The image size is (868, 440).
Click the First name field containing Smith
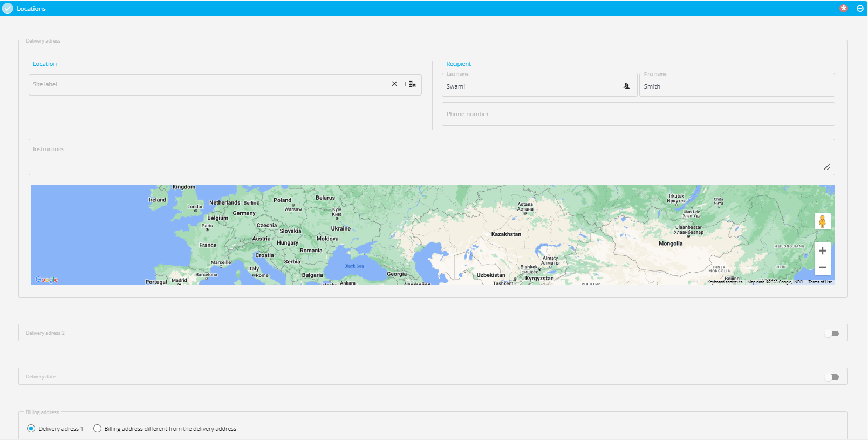[x=737, y=85]
